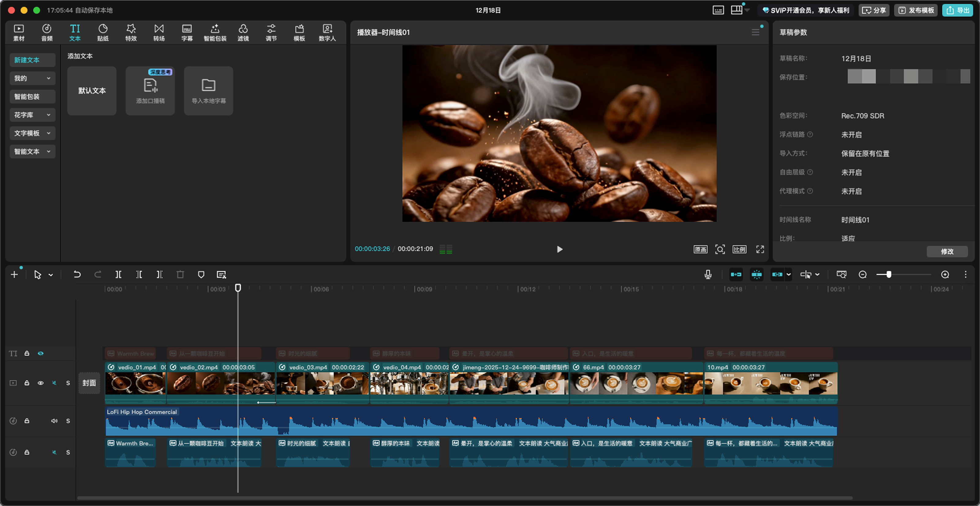Image resolution: width=980 pixels, height=506 pixels.
Task: Click the timeline zoom out minus icon
Action: tap(862, 274)
